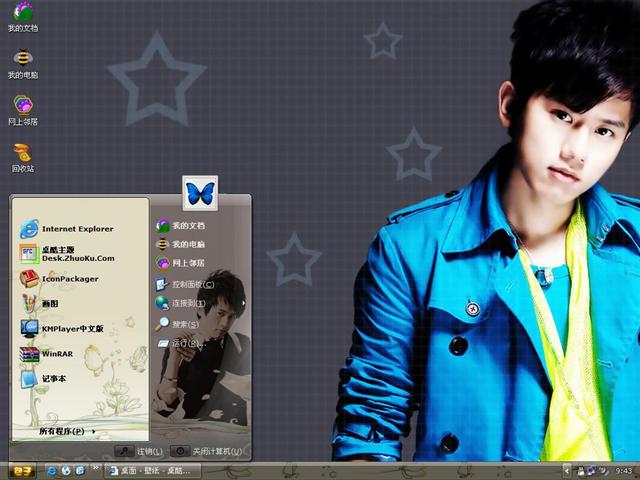Expand hidden quick launch items chevron

[x=96, y=468]
